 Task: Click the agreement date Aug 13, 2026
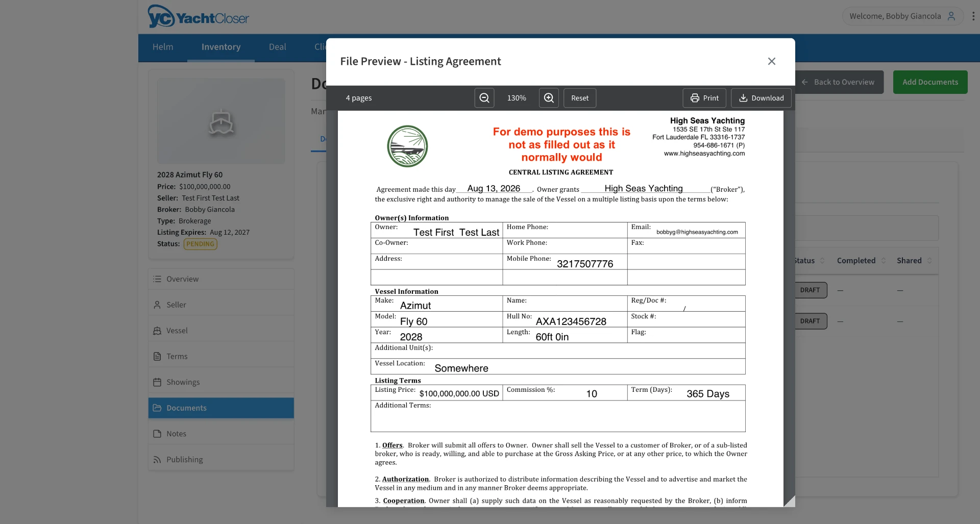pyautogui.click(x=494, y=189)
